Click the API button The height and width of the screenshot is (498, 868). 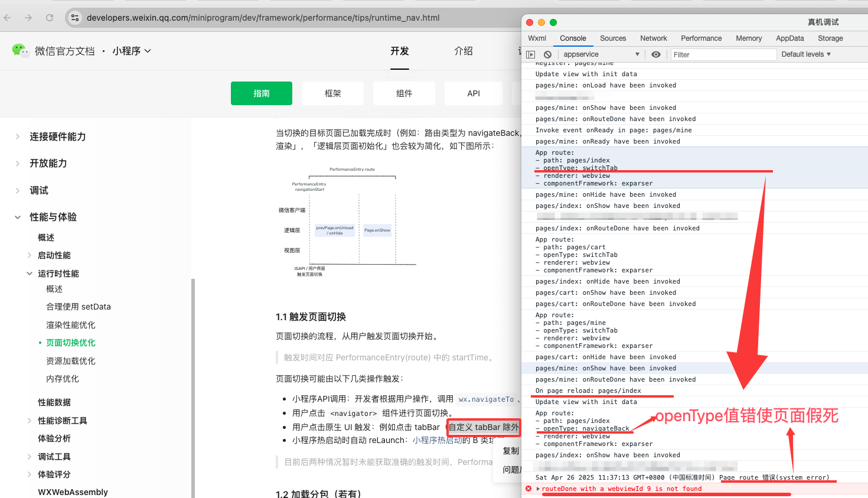pos(474,93)
